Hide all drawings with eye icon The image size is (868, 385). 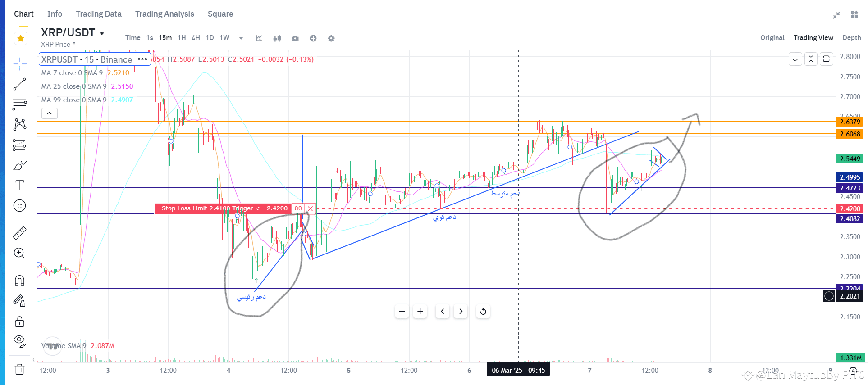19,341
